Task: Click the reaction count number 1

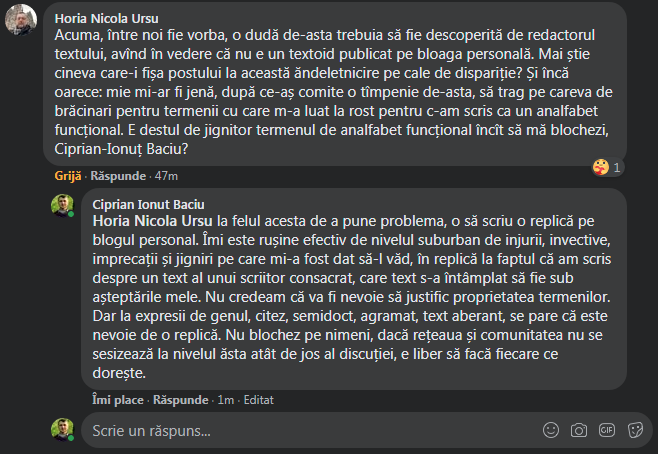Action: pyautogui.click(x=617, y=167)
